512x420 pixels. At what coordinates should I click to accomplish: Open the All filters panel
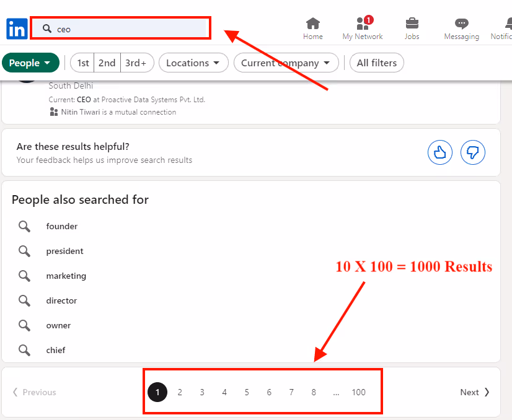tap(376, 63)
